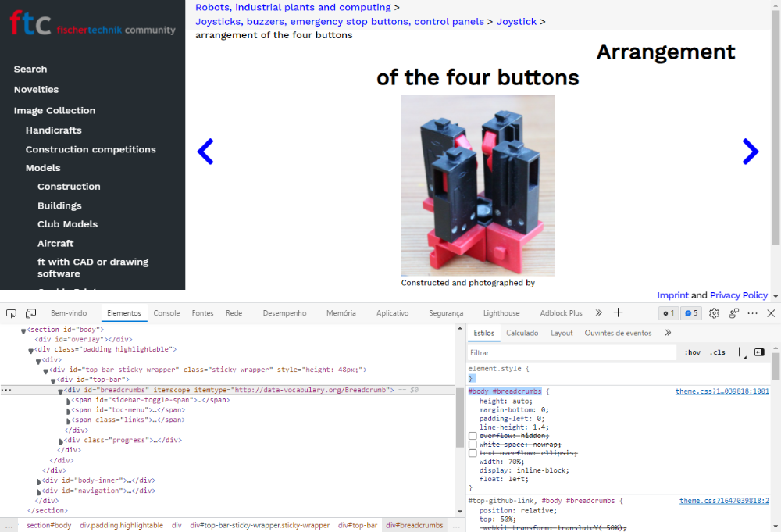This screenshot has height=532, width=781.
Task: Open the Aplicativo tab
Action: [x=393, y=313]
